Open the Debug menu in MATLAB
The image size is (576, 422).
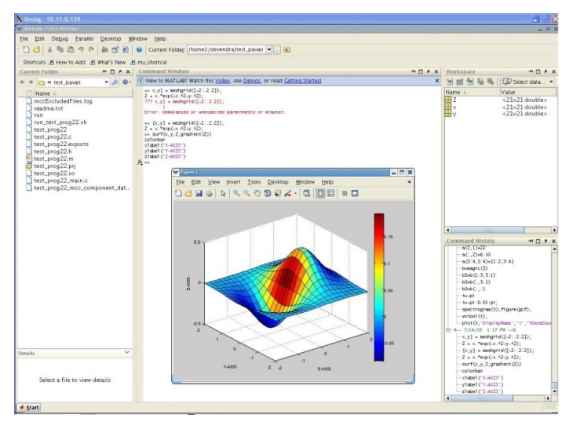pos(60,39)
